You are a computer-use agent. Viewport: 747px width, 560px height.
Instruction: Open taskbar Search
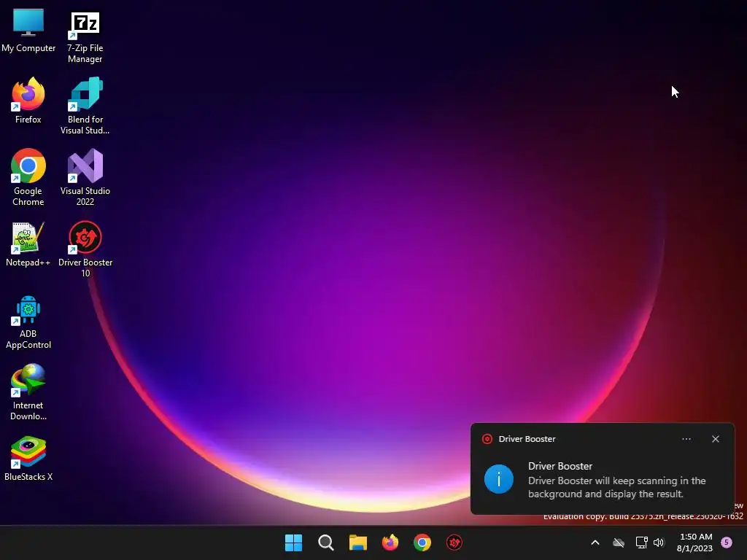326,542
